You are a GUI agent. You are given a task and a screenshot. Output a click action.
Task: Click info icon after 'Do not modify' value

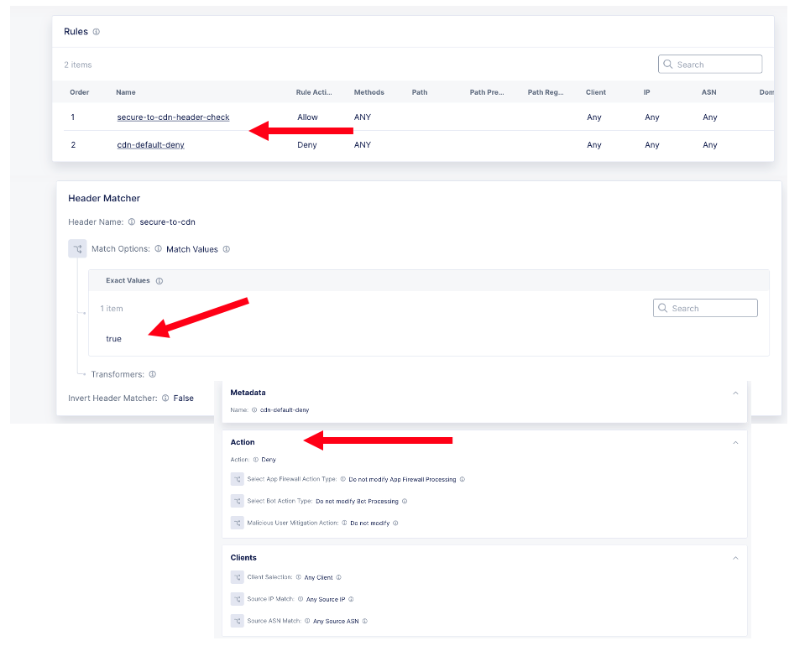click(395, 524)
